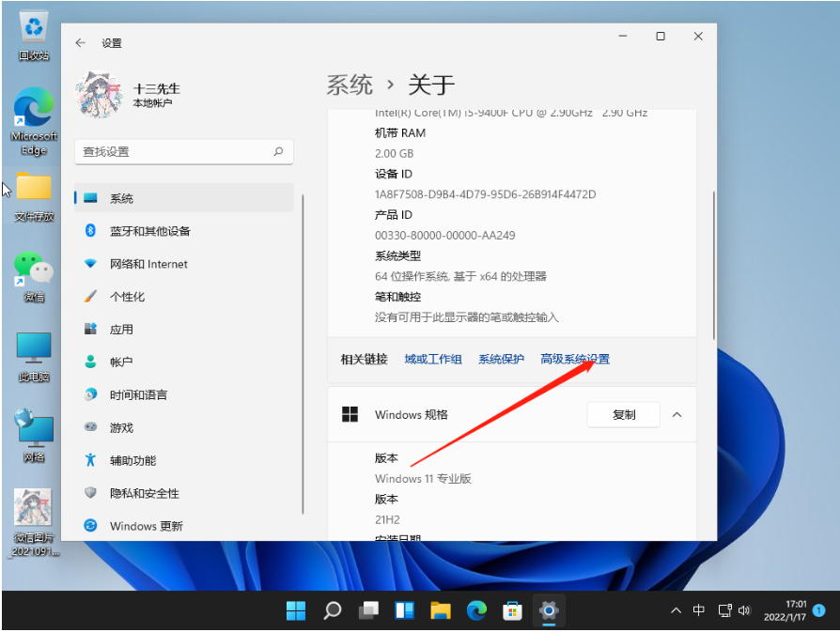
Task: Open 个性化 settings page
Action: 127,297
